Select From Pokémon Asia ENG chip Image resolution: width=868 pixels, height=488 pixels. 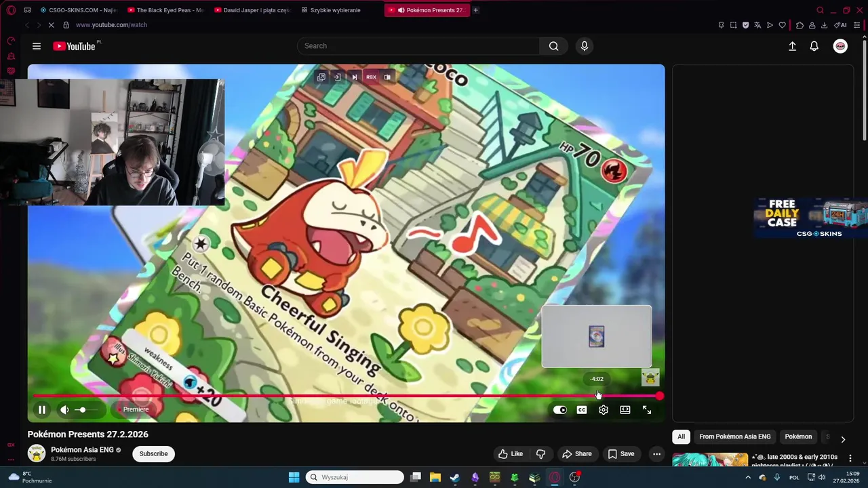pyautogui.click(x=735, y=436)
